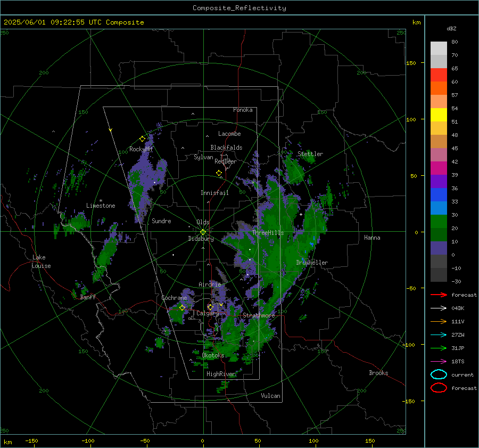Click the Brooks label
This screenshot has width=479, height=448.
coord(378,373)
